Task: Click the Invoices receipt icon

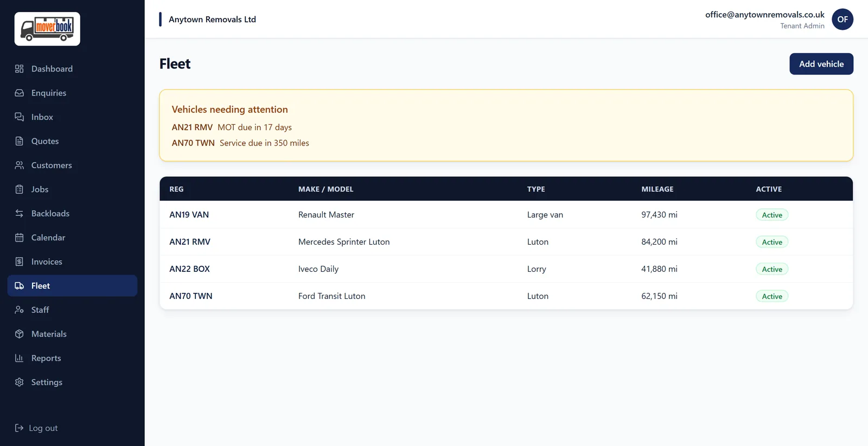Action: tap(20, 262)
